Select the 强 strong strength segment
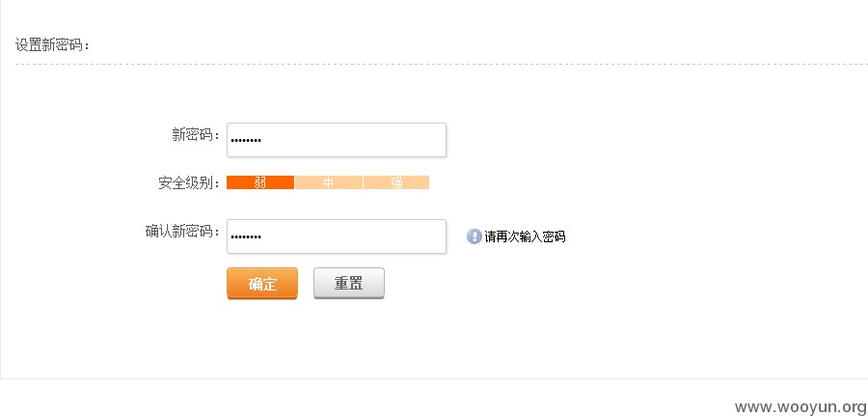Screen dimensions: 868x416 (396, 182)
